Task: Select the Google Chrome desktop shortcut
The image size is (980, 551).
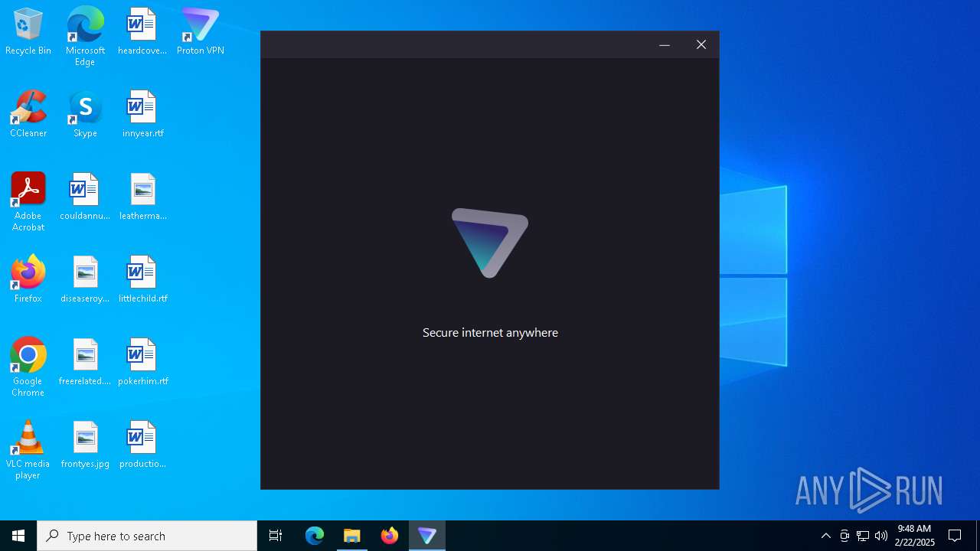Action: [28, 367]
